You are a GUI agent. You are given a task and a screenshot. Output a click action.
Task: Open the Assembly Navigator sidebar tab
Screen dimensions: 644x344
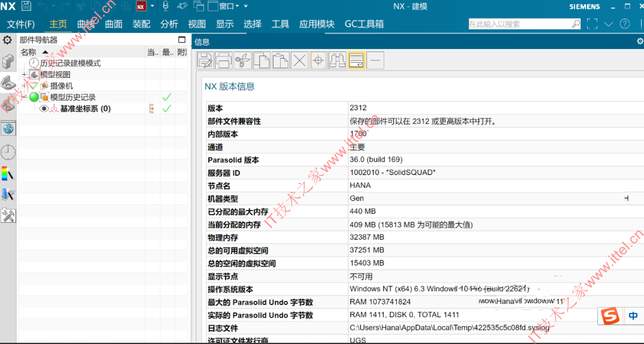8,62
